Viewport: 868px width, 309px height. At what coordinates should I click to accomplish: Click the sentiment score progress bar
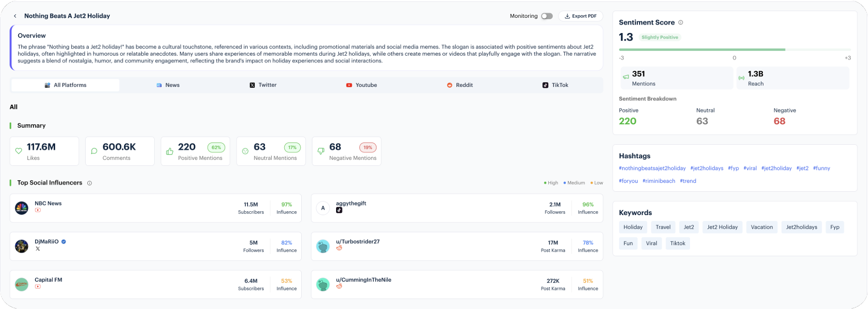point(734,50)
